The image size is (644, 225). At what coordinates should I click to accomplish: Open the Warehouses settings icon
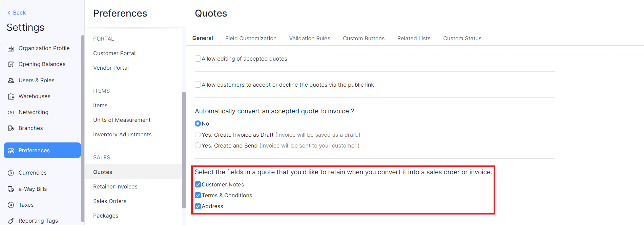pyautogui.click(x=11, y=96)
